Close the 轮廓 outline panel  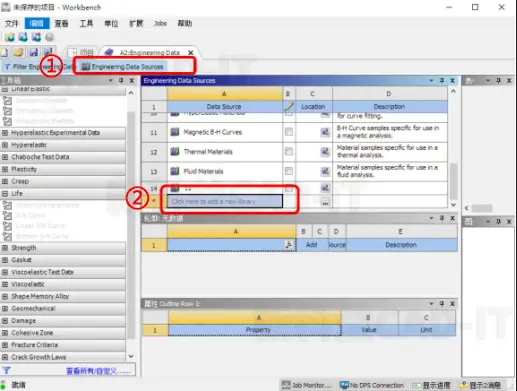pos(452,218)
